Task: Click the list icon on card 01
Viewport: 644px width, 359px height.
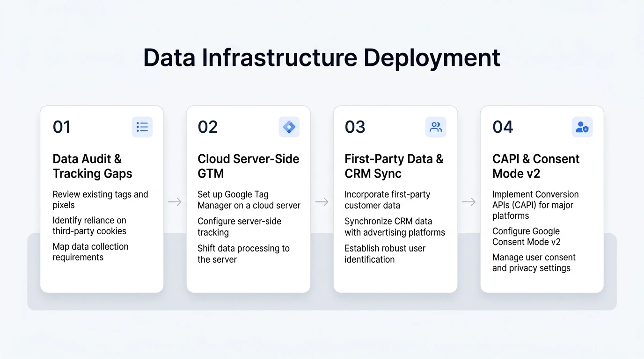Action: pos(142,127)
